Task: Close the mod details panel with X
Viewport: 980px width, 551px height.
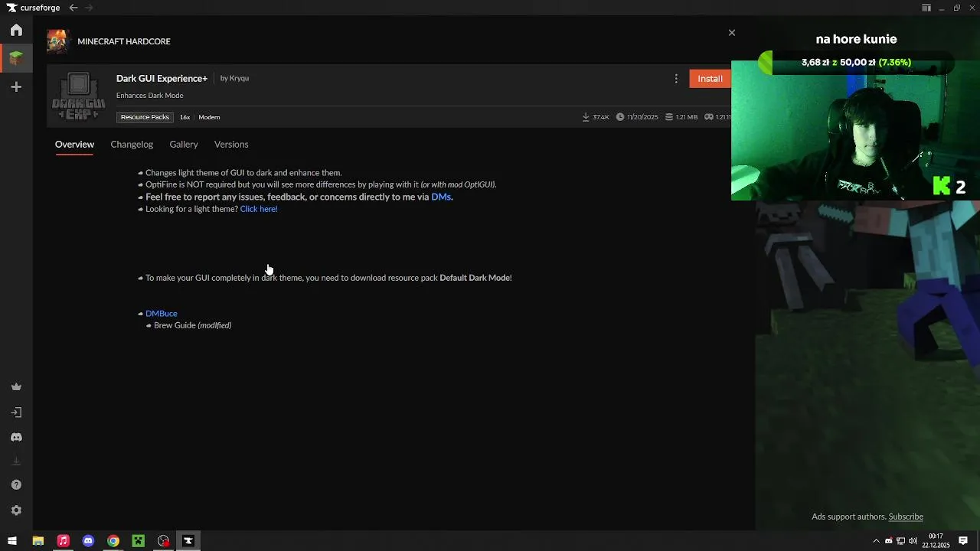Action: point(732,33)
